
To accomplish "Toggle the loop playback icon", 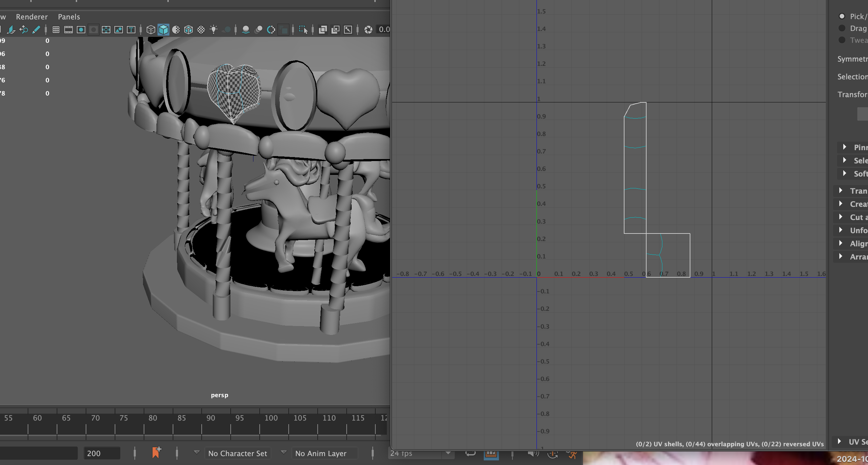I will (470, 453).
